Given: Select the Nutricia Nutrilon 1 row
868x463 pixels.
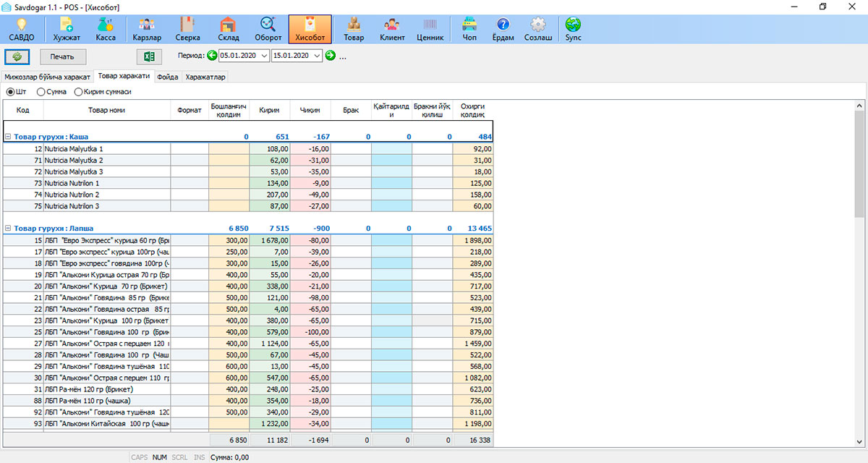Looking at the screenshot, I should tap(248, 183).
